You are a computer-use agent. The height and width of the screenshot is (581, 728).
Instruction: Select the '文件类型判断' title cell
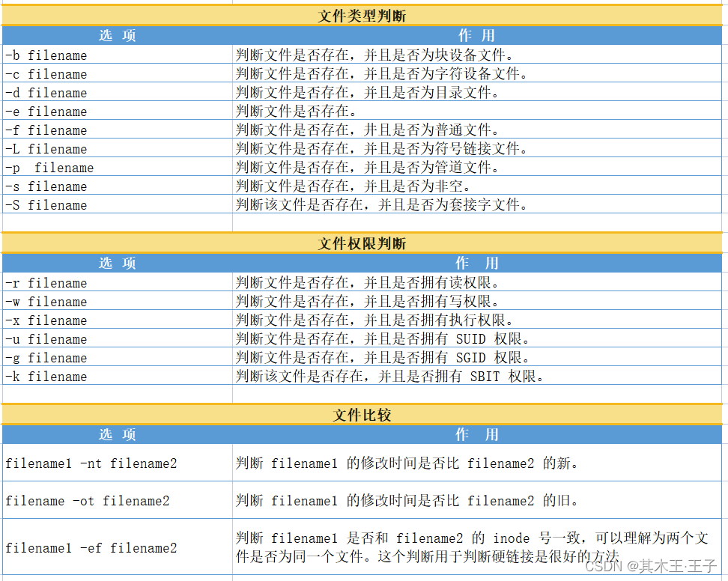pyautogui.click(x=362, y=16)
